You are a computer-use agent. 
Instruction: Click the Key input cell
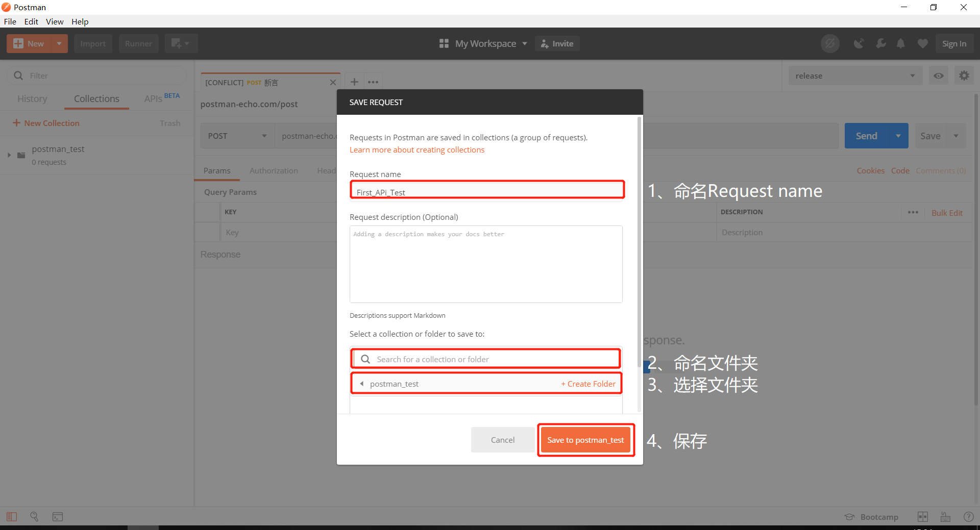point(278,233)
